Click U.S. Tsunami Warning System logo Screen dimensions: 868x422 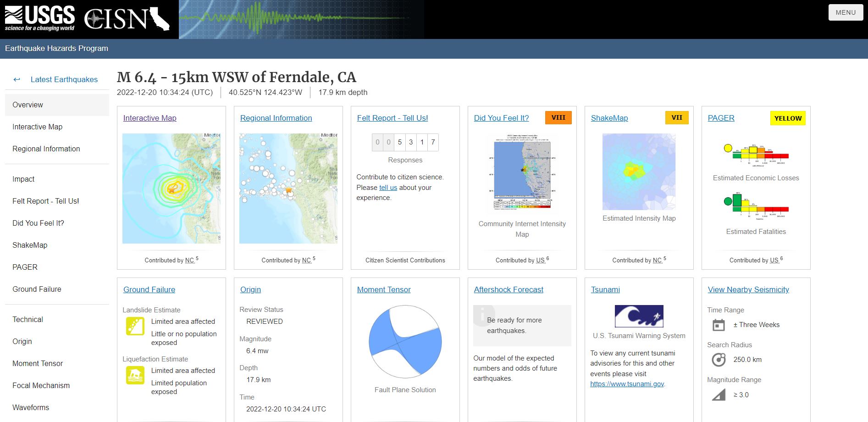[x=639, y=316]
